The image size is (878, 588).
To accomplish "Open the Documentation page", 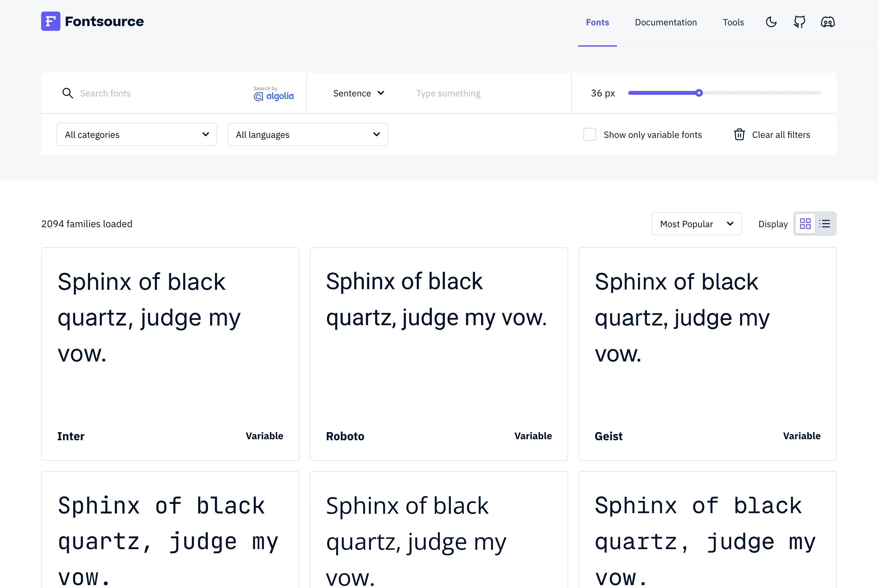I will click(x=666, y=22).
